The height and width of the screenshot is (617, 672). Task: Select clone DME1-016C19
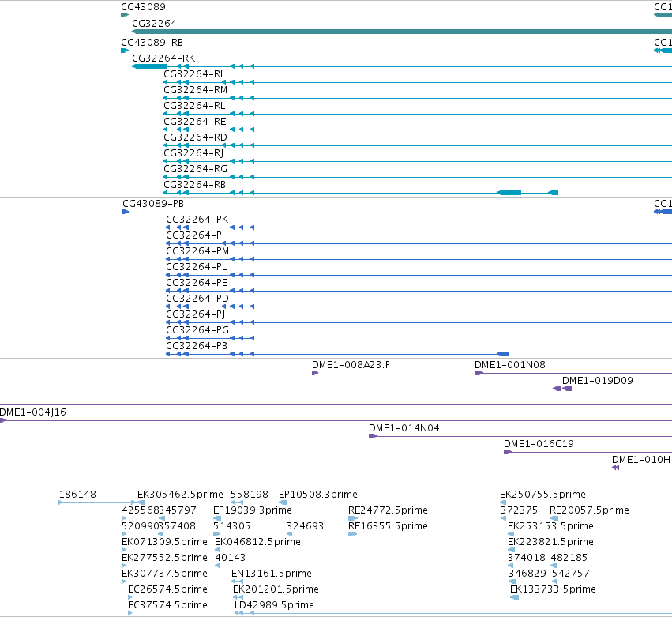pyautogui.click(x=539, y=444)
